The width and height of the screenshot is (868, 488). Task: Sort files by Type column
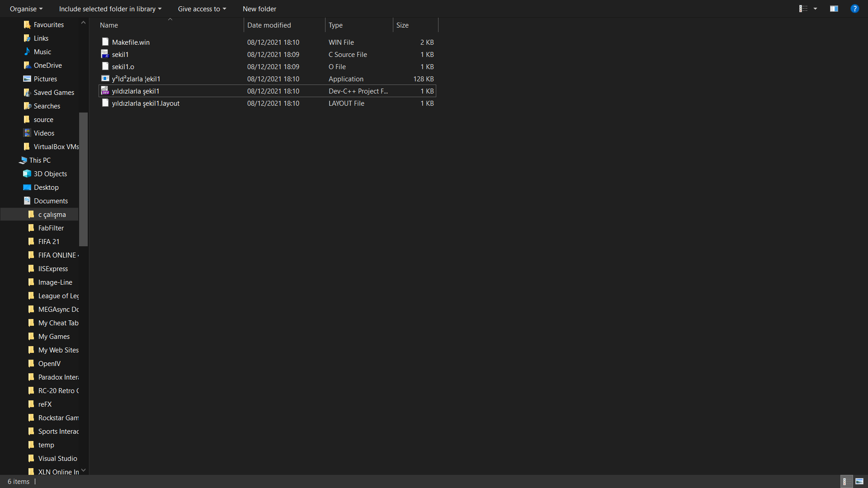point(335,25)
